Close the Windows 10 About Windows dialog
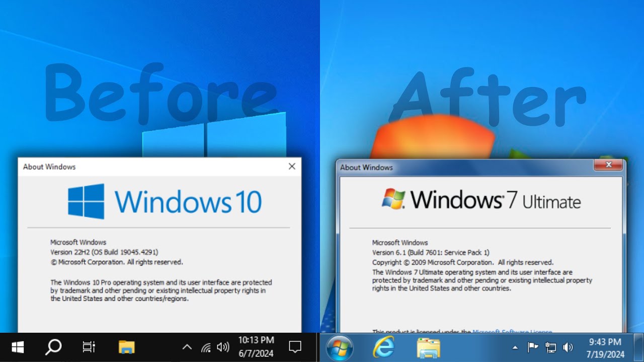644x362 pixels. point(292,166)
